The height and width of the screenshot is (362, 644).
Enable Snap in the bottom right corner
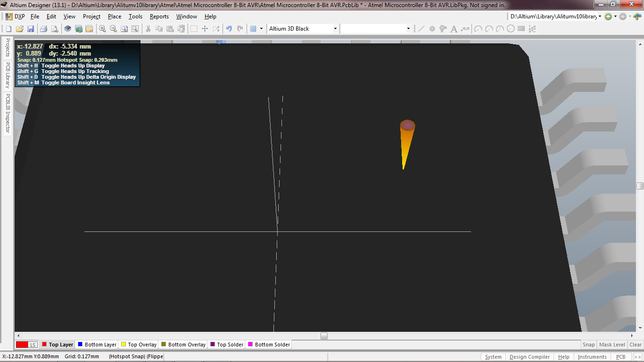coord(588,345)
